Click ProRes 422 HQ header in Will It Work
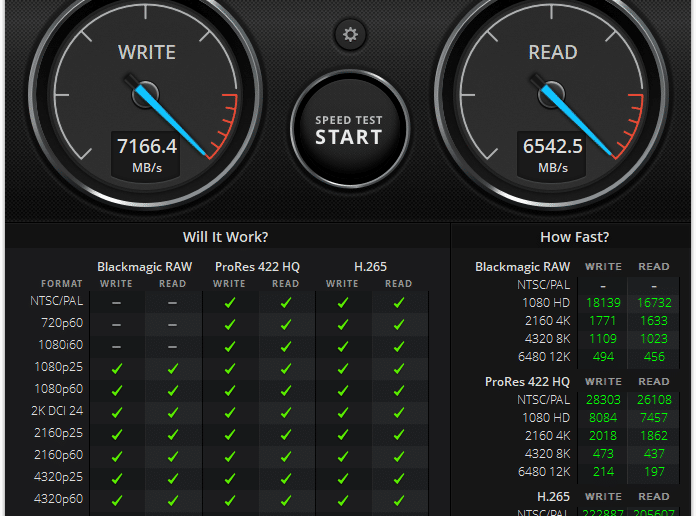696x516 pixels. coord(257,267)
